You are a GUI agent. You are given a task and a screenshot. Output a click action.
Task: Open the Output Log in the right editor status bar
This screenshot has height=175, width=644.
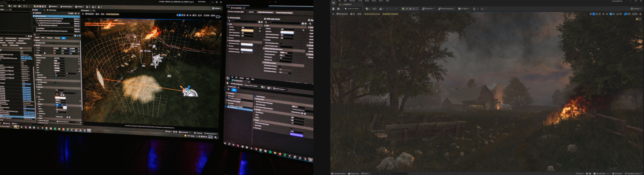coord(354,173)
